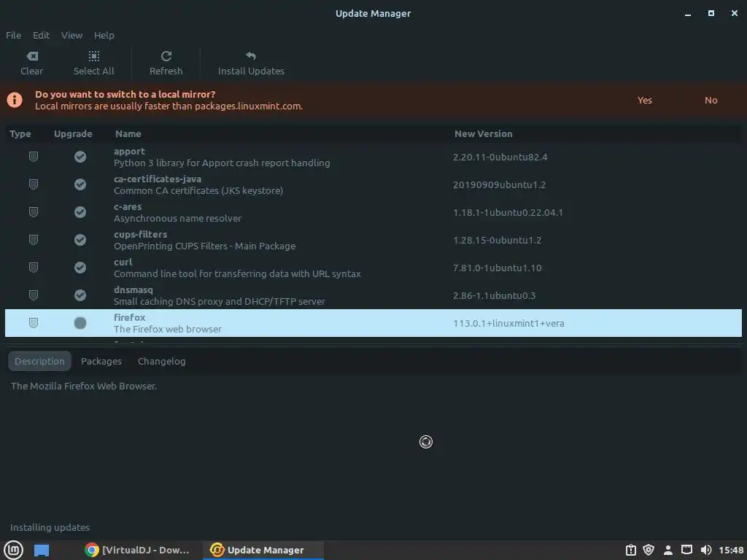
Task: Open the clock showing 15:48
Action: click(731, 550)
